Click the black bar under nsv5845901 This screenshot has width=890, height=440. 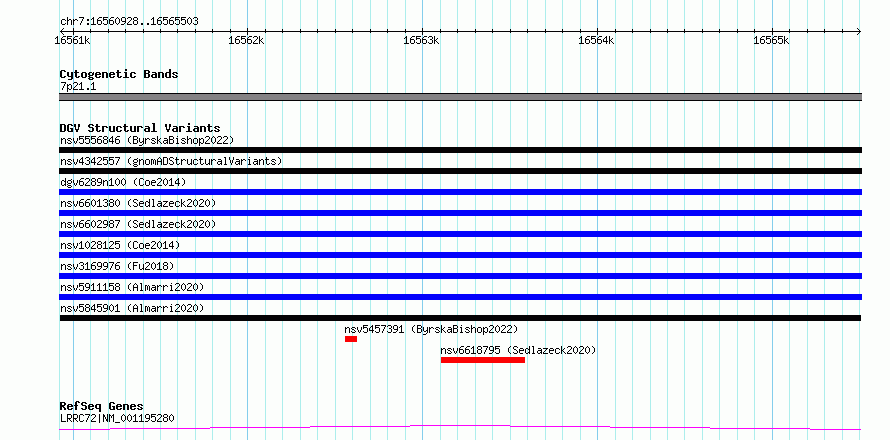click(460, 318)
